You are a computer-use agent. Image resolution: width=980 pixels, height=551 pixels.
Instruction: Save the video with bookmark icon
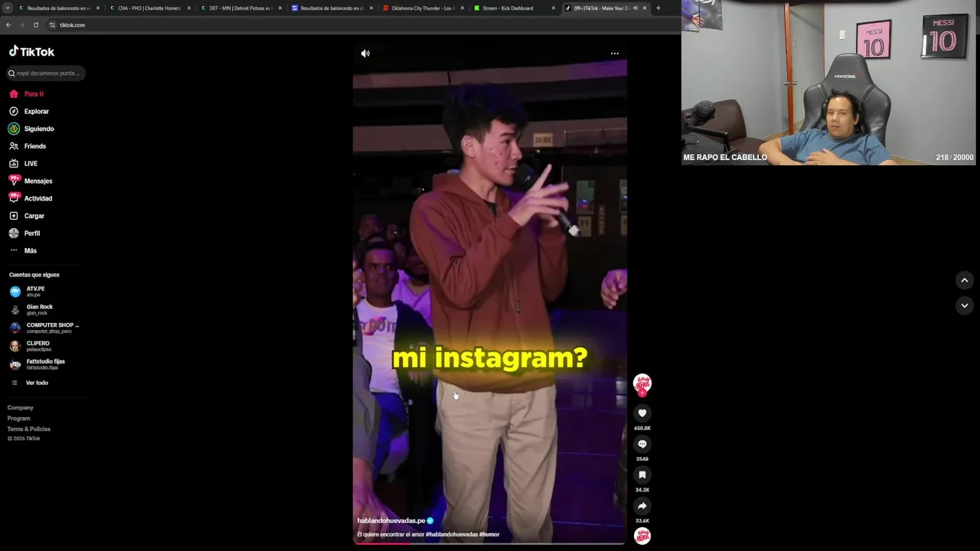[x=642, y=475]
